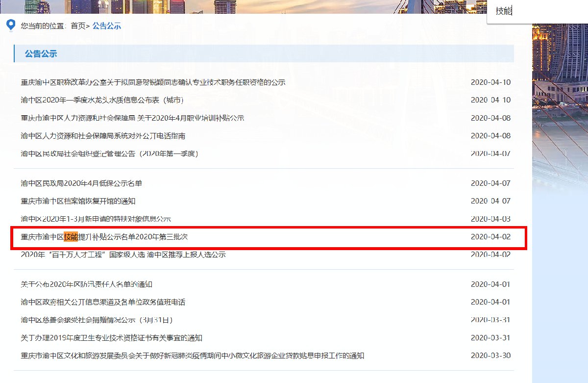588x383 pixels.
Task: Click date 2020-04-10 beside 职称改革办公室 notice
Action: coord(490,82)
